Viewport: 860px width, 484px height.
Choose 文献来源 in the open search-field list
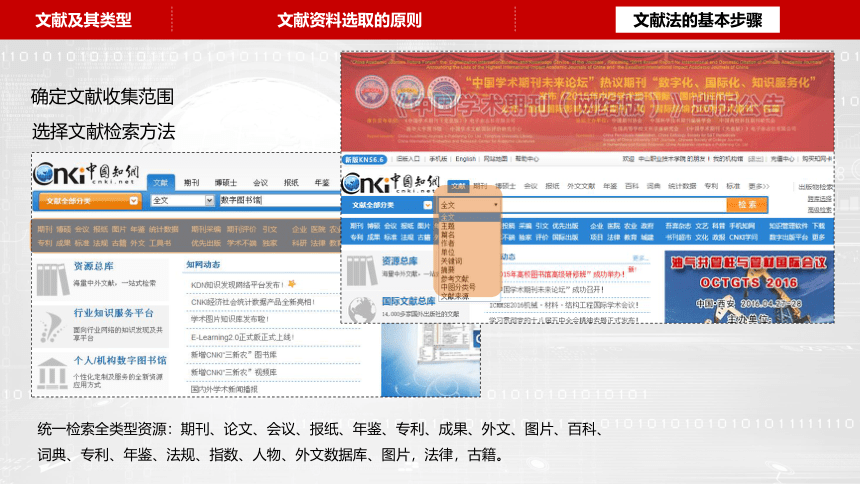(x=455, y=296)
